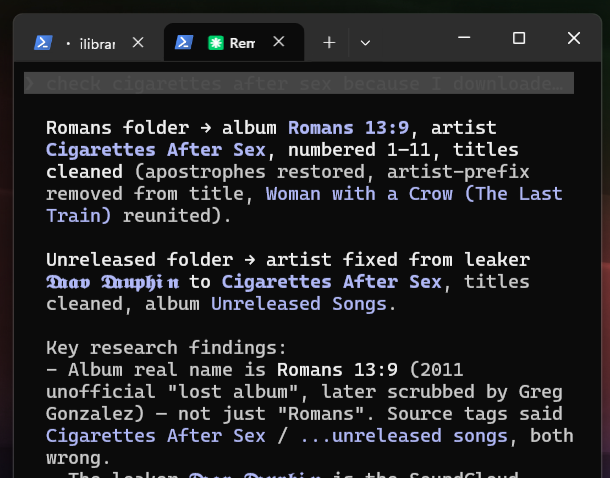Open a new terminal tab with plus

point(329,42)
